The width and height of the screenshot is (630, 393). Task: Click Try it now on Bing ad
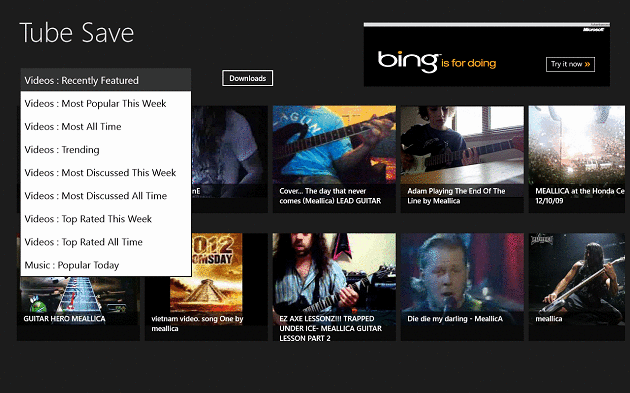570,64
